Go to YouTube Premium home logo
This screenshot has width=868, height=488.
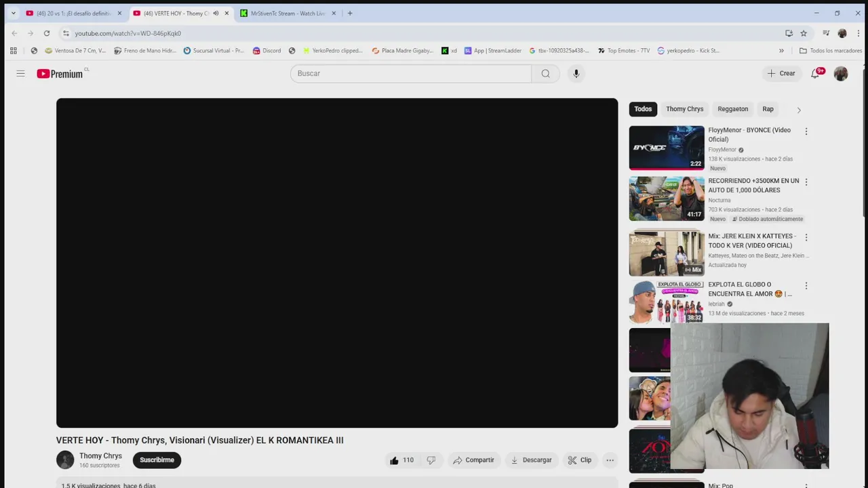coord(60,73)
